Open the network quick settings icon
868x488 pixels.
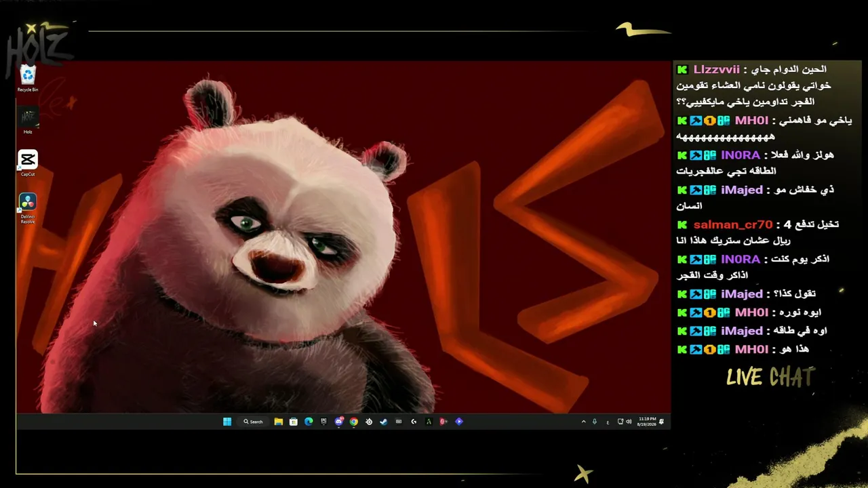[620, 422]
